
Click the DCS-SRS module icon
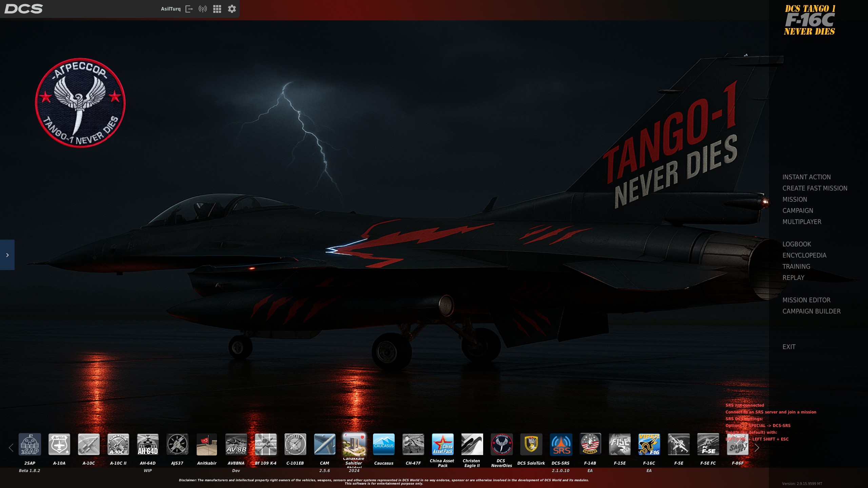(560, 444)
